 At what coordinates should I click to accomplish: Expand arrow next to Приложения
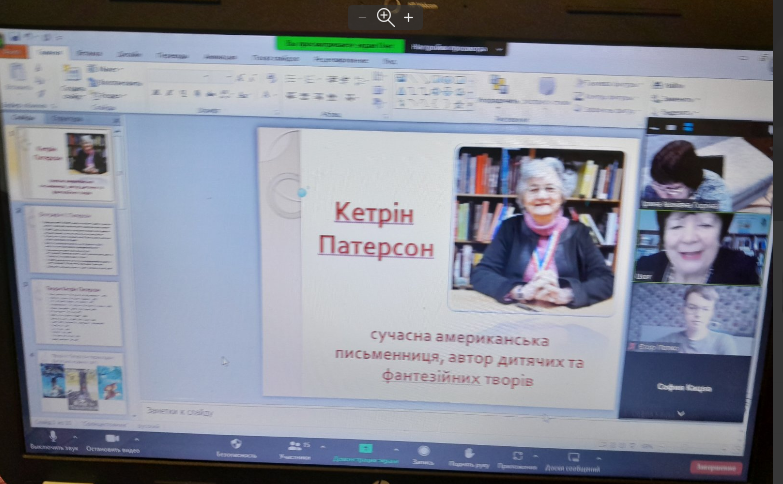pos(535,456)
